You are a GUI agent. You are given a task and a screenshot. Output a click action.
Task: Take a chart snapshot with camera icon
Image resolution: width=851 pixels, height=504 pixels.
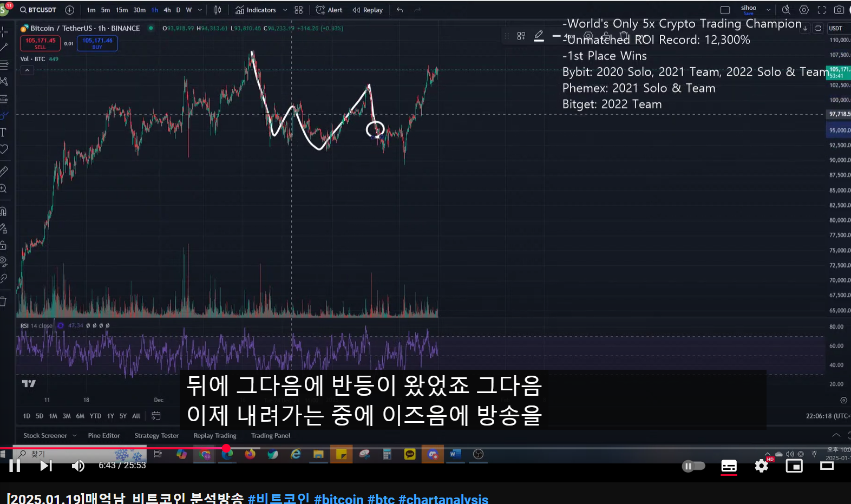coord(839,10)
